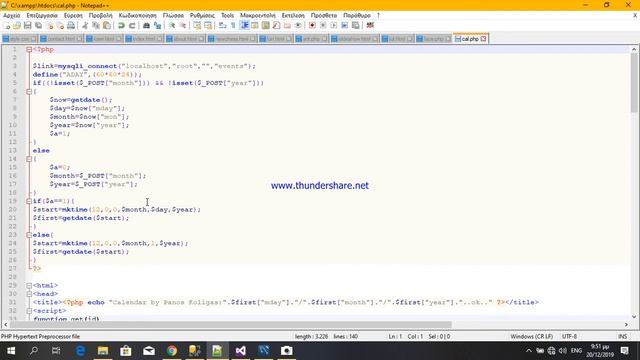The width and height of the screenshot is (640, 360).
Task: Click the Copy toolbar icon
Action: 96,25
